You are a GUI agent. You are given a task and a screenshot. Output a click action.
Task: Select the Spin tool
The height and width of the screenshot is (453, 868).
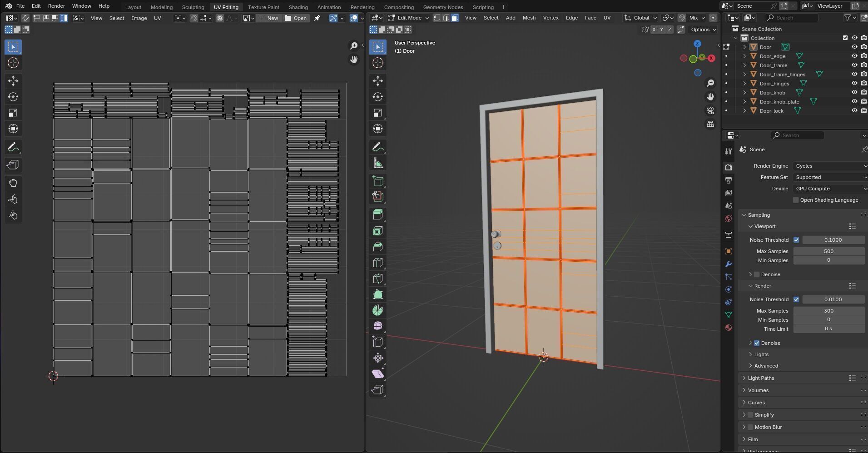coord(378,310)
